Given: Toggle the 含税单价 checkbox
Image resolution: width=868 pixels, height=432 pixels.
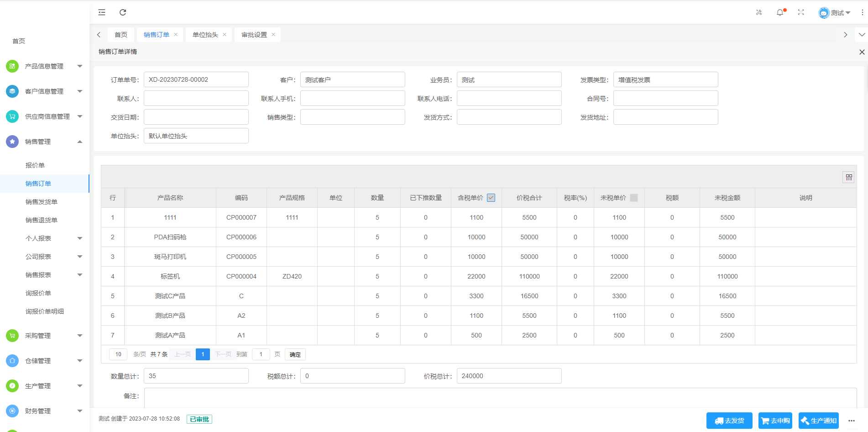Looking at the screenshot, I should point(491,198).
